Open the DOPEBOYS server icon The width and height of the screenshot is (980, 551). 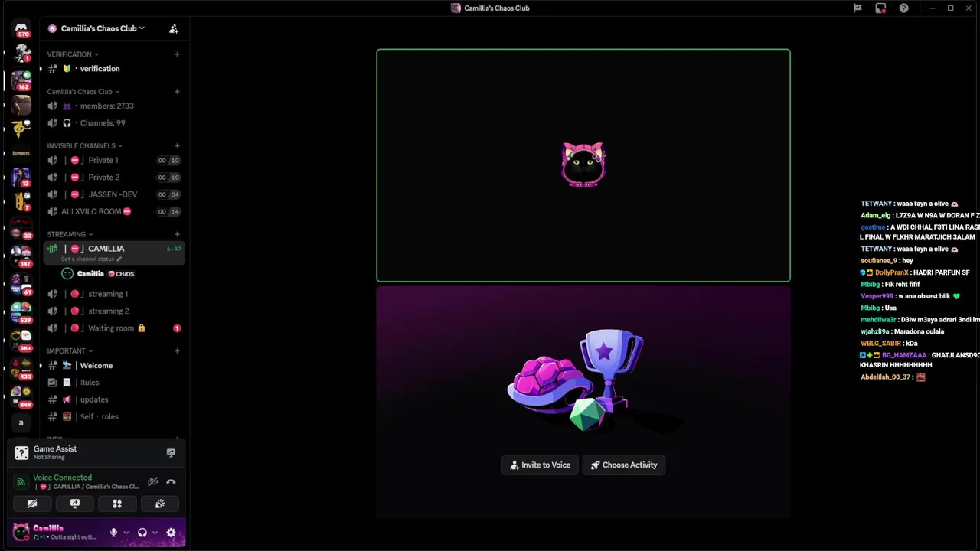pos(21,153)
